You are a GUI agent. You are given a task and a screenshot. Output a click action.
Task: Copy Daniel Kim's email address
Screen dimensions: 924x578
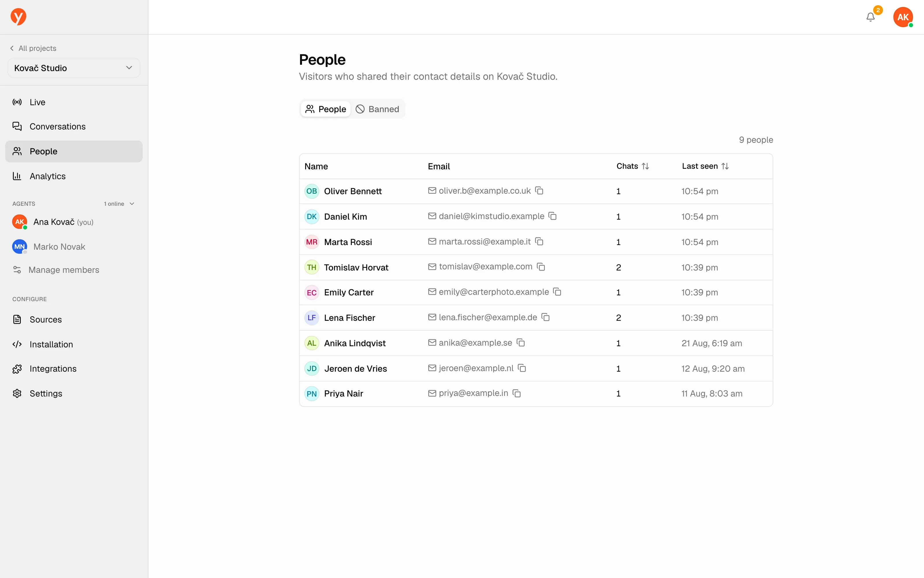point(552,216)
